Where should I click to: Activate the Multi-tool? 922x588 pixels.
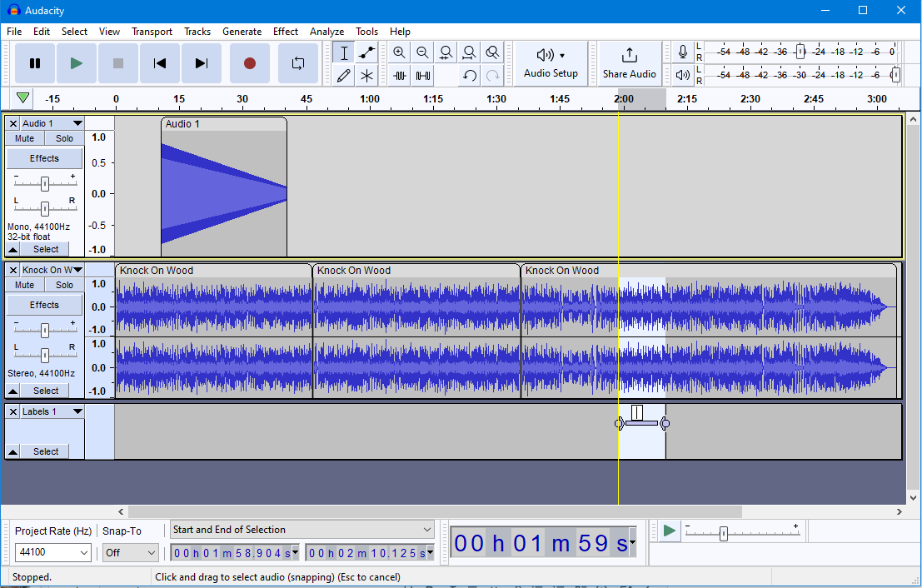tap(366, 75)
